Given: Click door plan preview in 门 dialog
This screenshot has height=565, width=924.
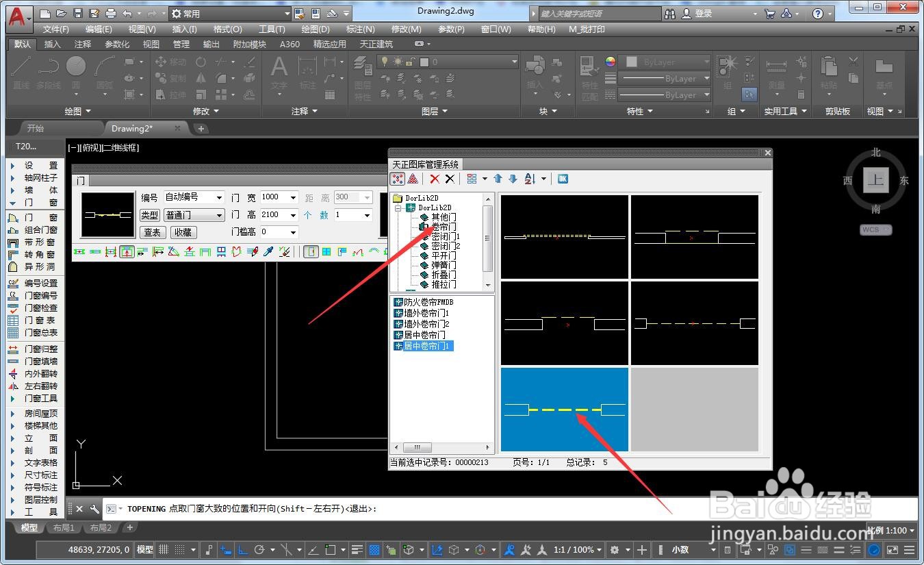Looking at the screenshot, I should 107,214.
